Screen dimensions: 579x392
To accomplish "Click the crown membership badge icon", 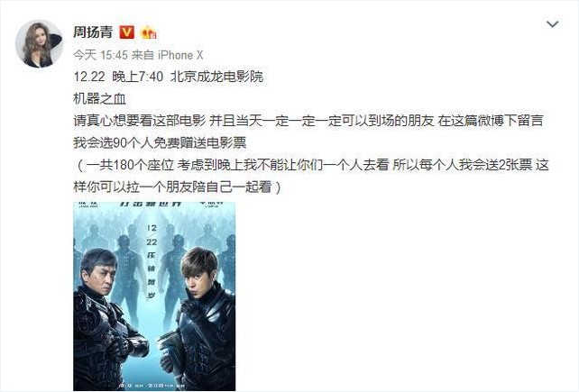I will 149,32.
